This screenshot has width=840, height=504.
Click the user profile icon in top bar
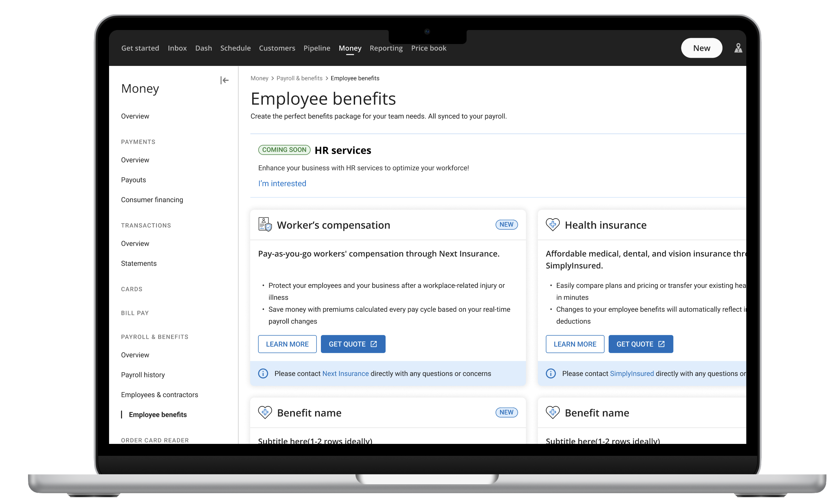click(738, 48)
